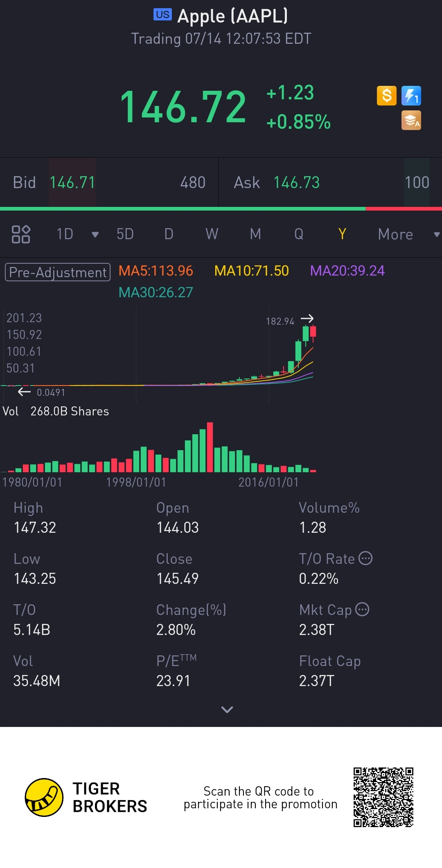Switch to the M monthly chart tab
This screenshot has height=868, width=442.
pyautogui.click(x=255, y=234)
